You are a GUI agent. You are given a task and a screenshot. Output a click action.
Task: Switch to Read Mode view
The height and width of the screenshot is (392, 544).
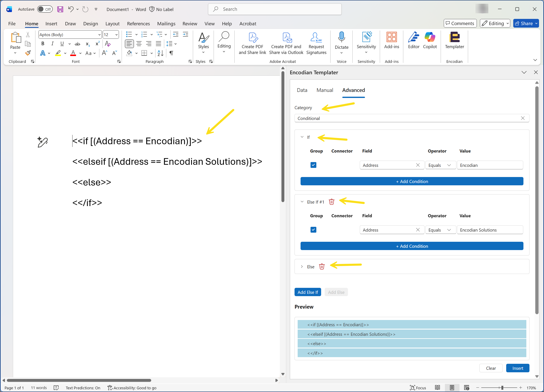pos(437,388)
